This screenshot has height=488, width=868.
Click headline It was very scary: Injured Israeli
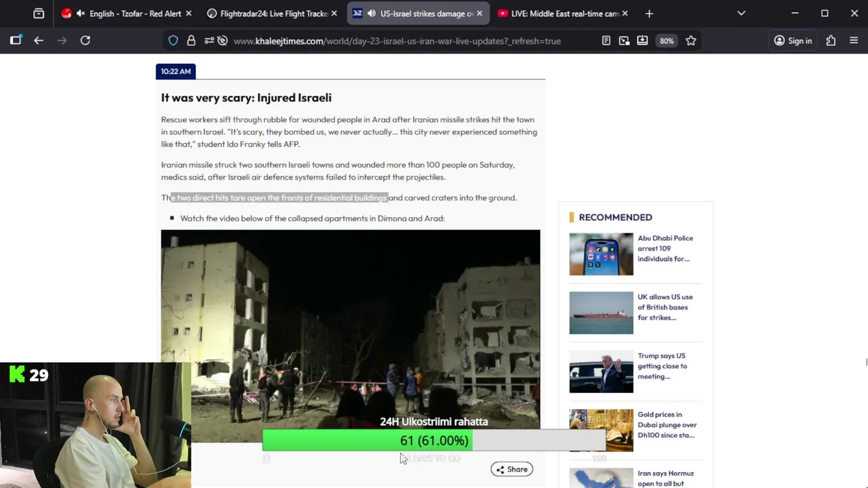[x=246, y=98]
